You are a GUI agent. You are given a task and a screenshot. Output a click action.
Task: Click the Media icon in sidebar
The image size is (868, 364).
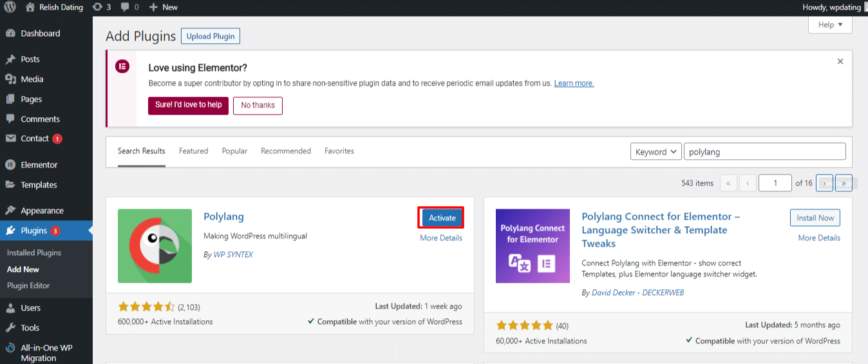[x=10, y=79]
